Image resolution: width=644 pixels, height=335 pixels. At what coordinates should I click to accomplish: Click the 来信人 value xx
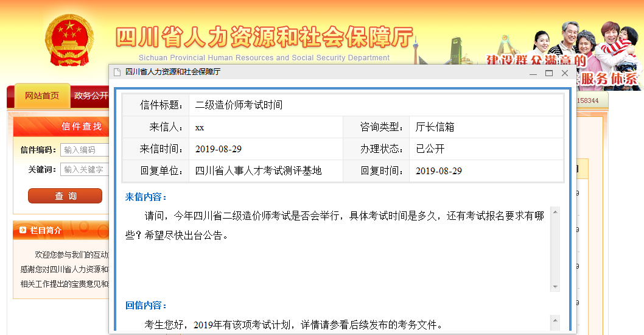[x=200, y=127]
